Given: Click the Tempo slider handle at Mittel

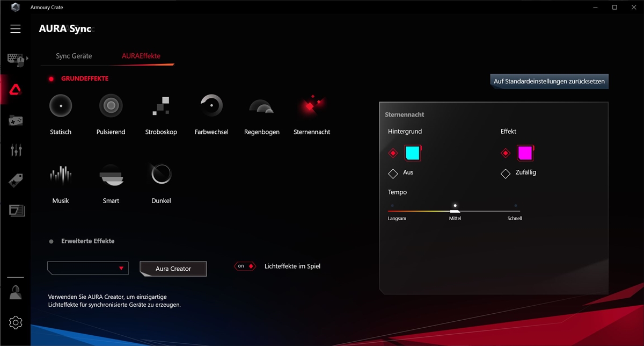Looking at the screenshot, I should 455,211.
